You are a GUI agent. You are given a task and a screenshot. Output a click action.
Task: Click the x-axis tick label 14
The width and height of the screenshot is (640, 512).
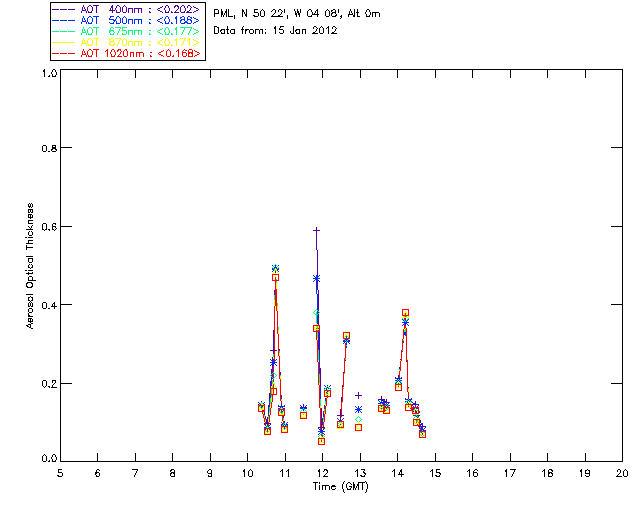(x=398, y=473)
